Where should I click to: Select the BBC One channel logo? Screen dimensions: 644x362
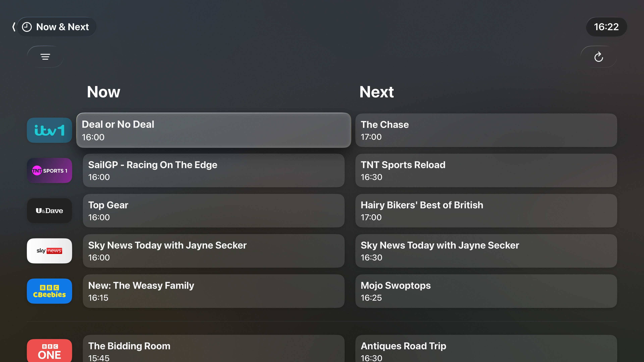[x=49, y=350]
